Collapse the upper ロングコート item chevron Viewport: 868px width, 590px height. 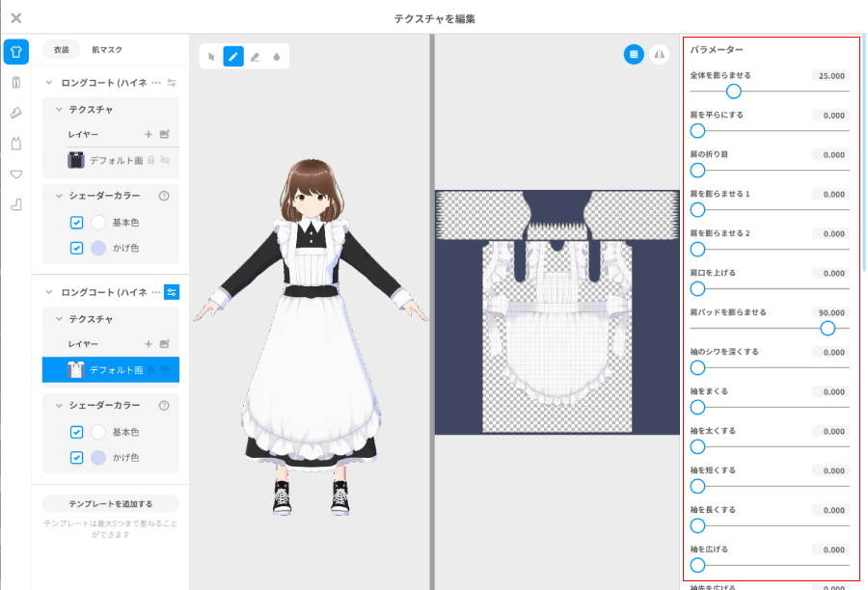coord(49,83)
